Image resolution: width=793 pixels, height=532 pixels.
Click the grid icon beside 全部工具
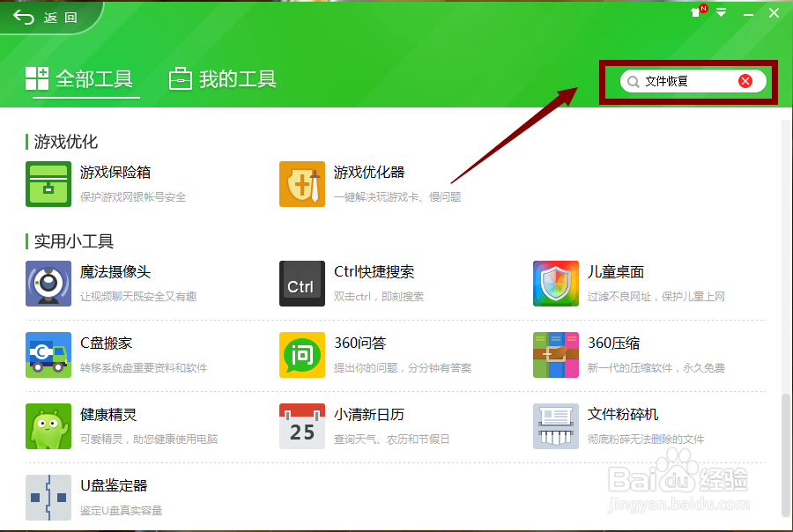tap(37, 78)
